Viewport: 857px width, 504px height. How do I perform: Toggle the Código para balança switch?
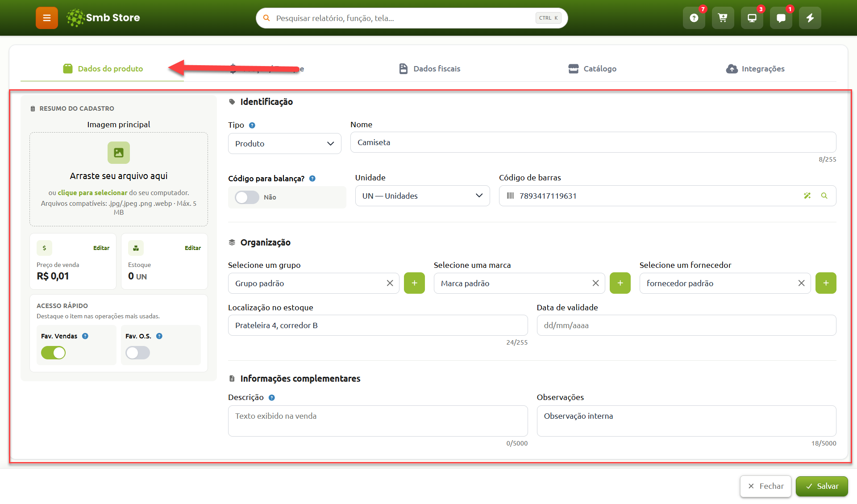(247, 197)
